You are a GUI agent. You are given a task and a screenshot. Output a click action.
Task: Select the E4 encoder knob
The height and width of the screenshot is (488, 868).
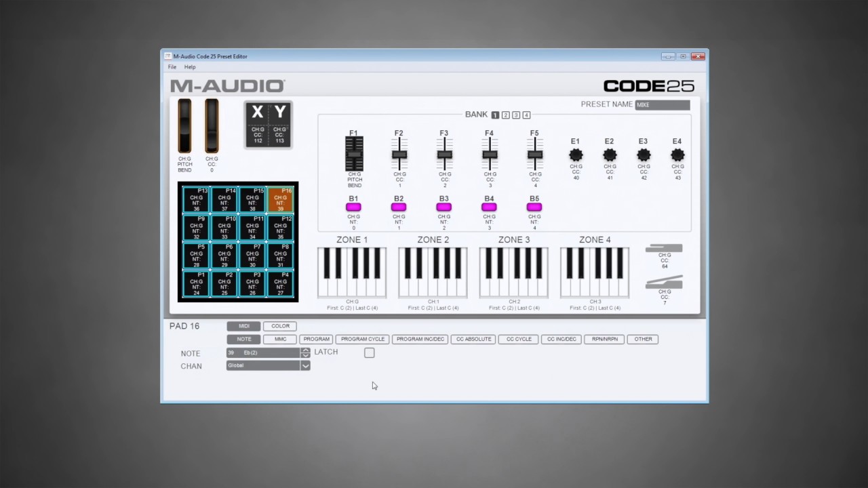tap(677, 155)
